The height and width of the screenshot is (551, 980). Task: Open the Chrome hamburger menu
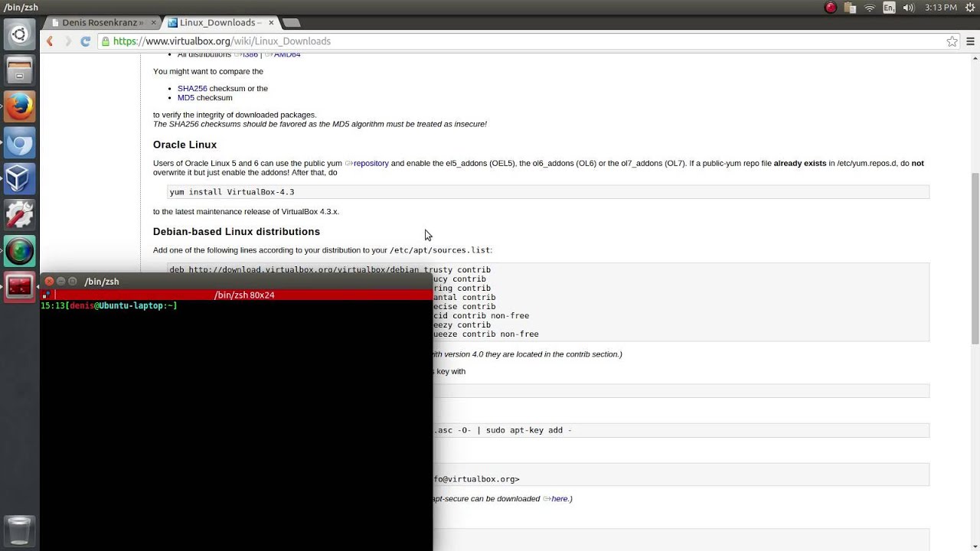point(970,41)
